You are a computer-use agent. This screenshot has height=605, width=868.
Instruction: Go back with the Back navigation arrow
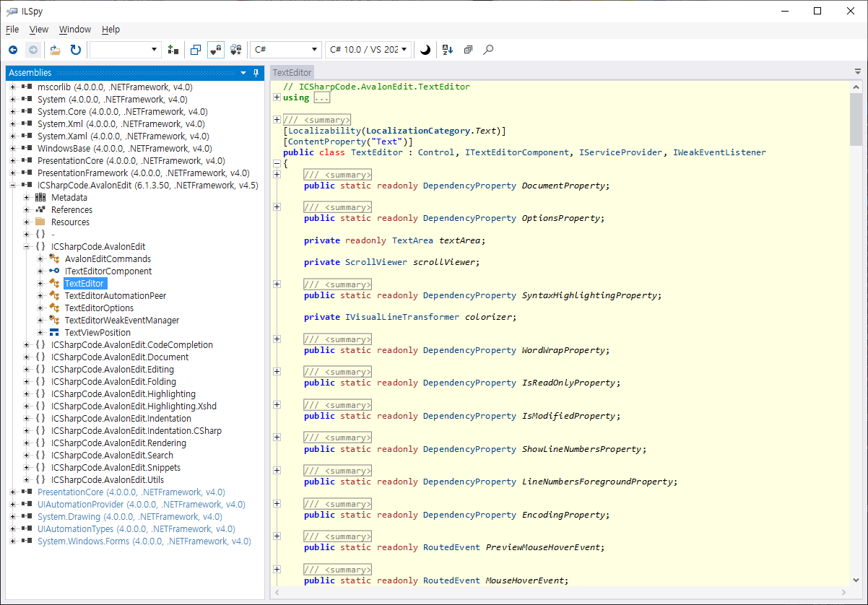[13, 50]
